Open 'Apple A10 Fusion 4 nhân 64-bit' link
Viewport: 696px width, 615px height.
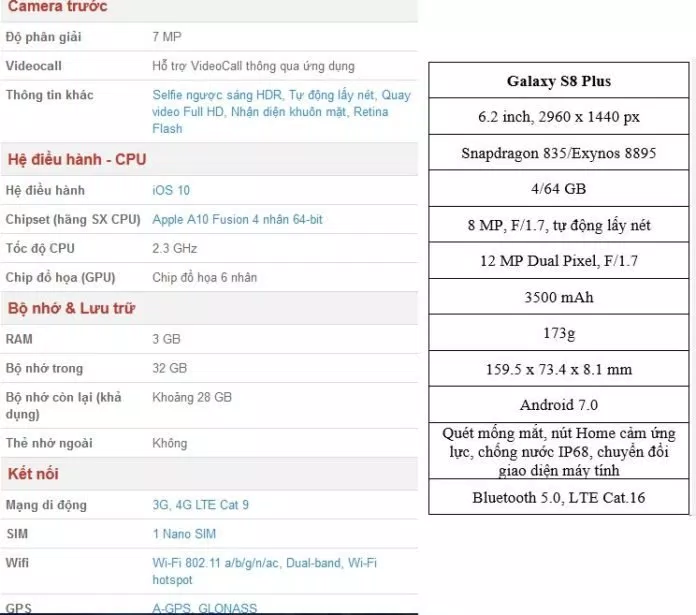[237, 219]
